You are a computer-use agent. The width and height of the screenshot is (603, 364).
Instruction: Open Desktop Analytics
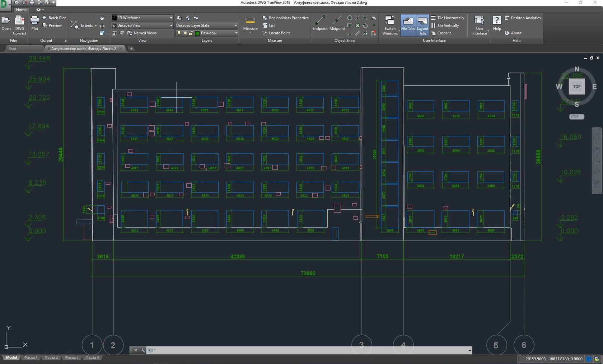pyautogui.click(x=523, y=18)
